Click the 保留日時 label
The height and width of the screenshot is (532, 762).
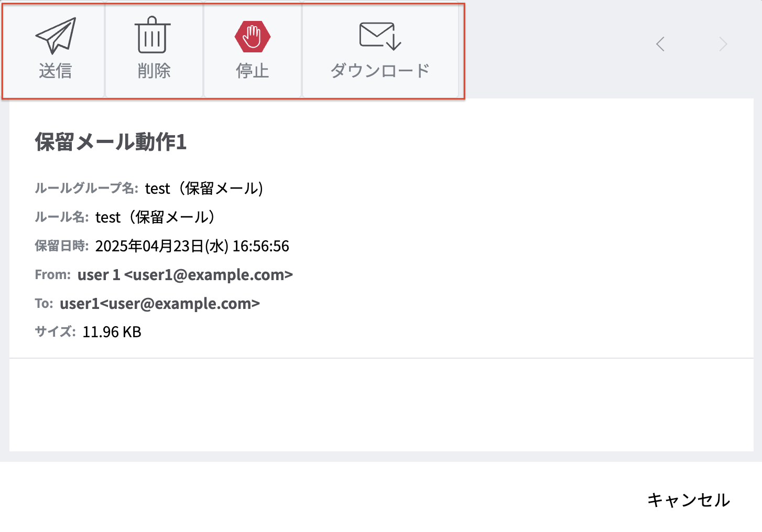click(61, 246)
